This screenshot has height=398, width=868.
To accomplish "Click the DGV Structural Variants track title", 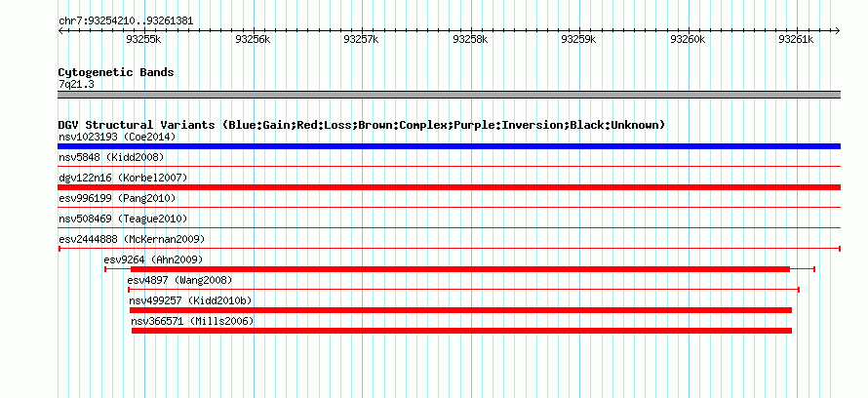I will point(362,125).
